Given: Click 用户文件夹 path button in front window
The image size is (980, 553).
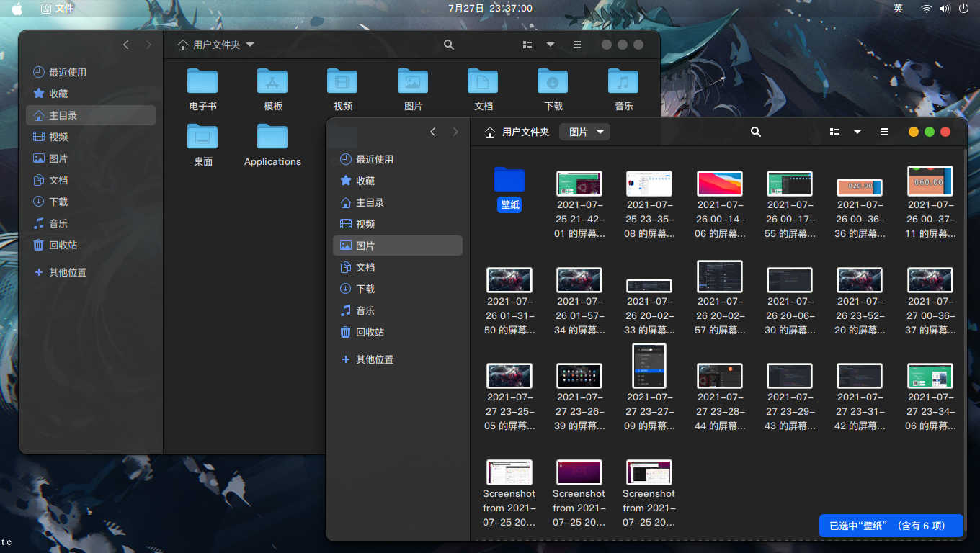Looking at the screenshot, I should coord(517,132).
